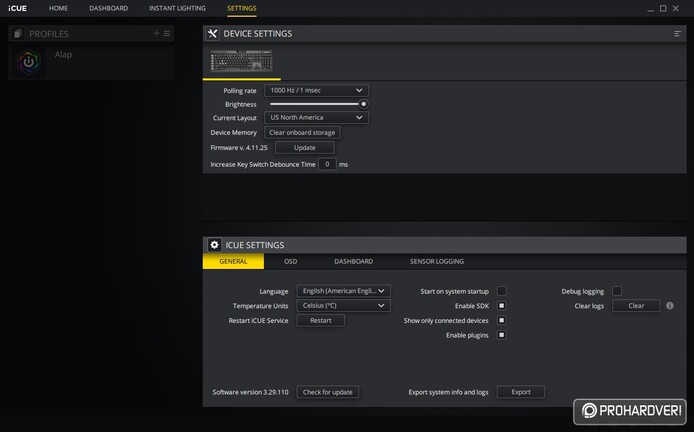The width and height of the screenshot is (694, 432).
Task: Click the firmware Update button
Action: 305,147
